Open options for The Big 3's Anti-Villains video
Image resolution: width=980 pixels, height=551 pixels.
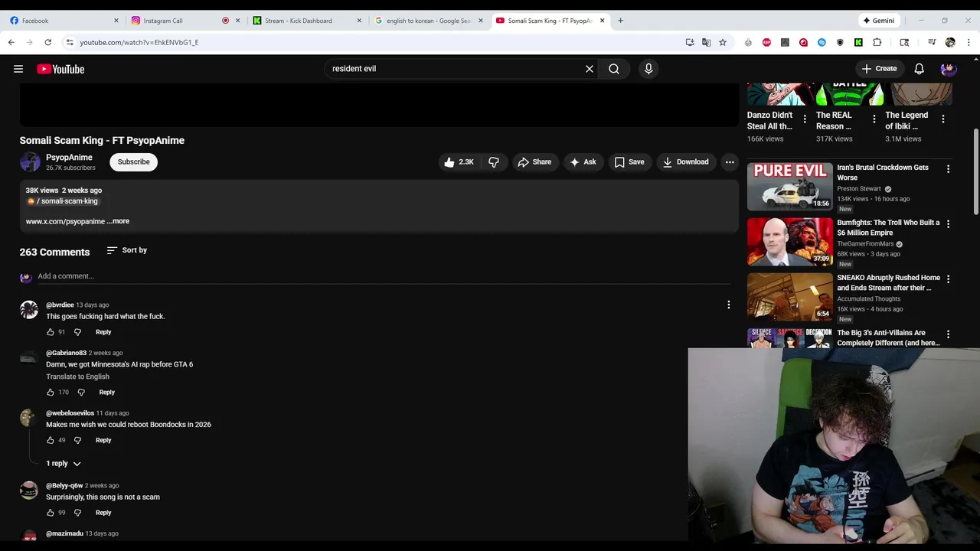tap(948, 334)
